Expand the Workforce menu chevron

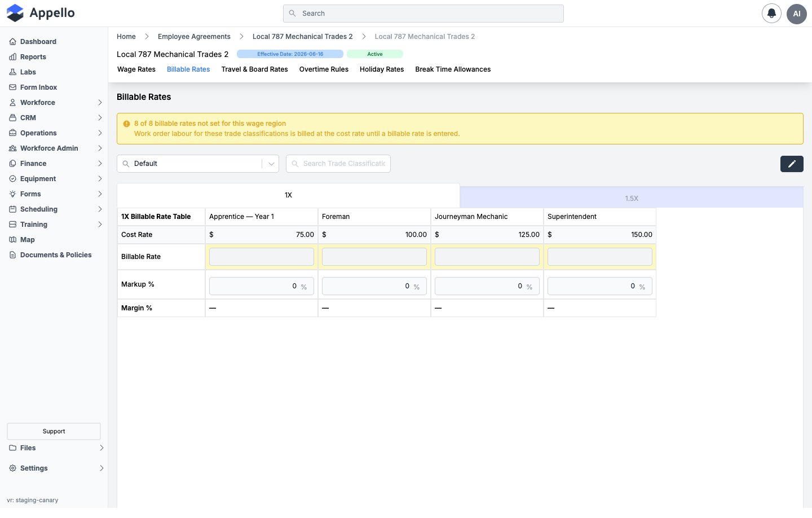tap(100, 103)
